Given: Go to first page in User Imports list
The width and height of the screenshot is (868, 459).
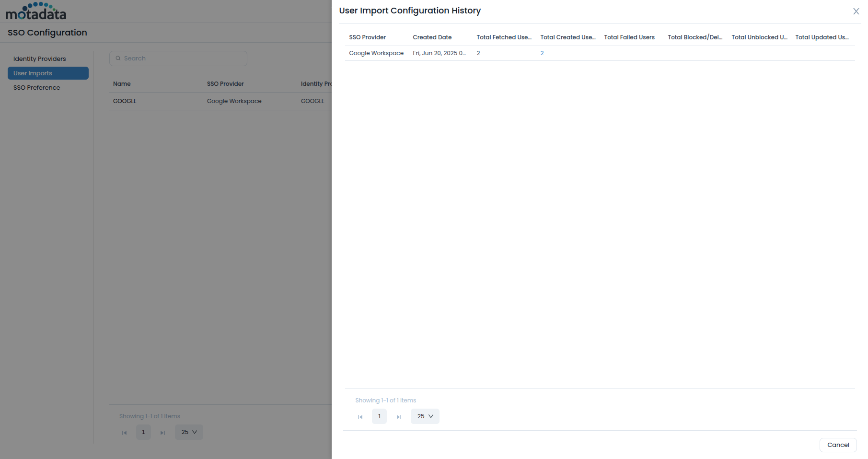Looking at the screenshot, I should click(124, 433).
